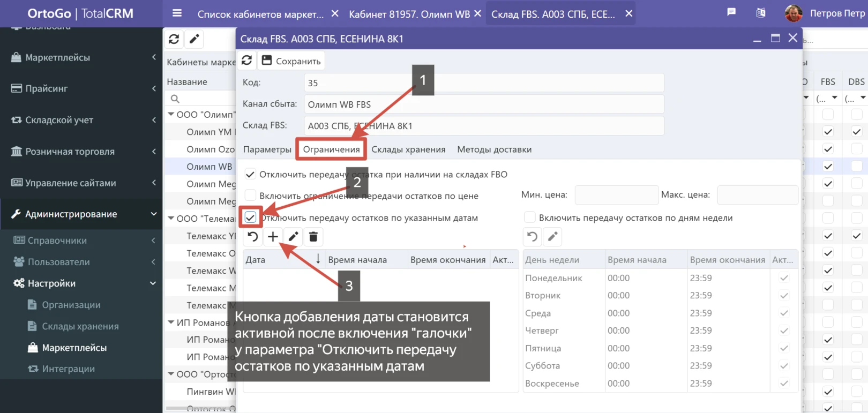Click the chat messages icon in header

click(731, 12)
